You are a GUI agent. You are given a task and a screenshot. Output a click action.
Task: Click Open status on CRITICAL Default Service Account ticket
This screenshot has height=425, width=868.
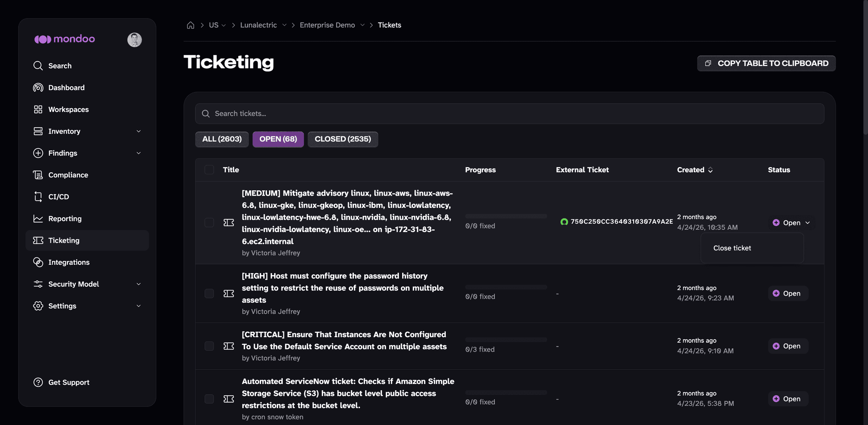pyautogui.click(x=788, y=346)
